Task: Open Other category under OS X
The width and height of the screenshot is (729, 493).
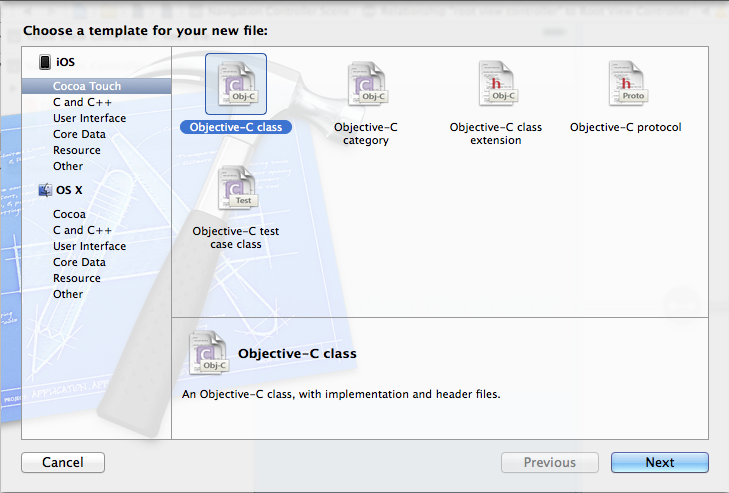Action: [x=96, y=294]
